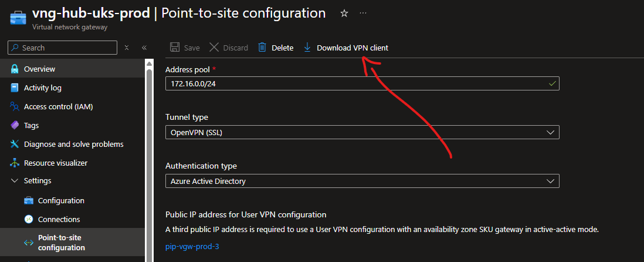Click the Activity log icon
Screen dimensions: 644x262
click(15, 88)
